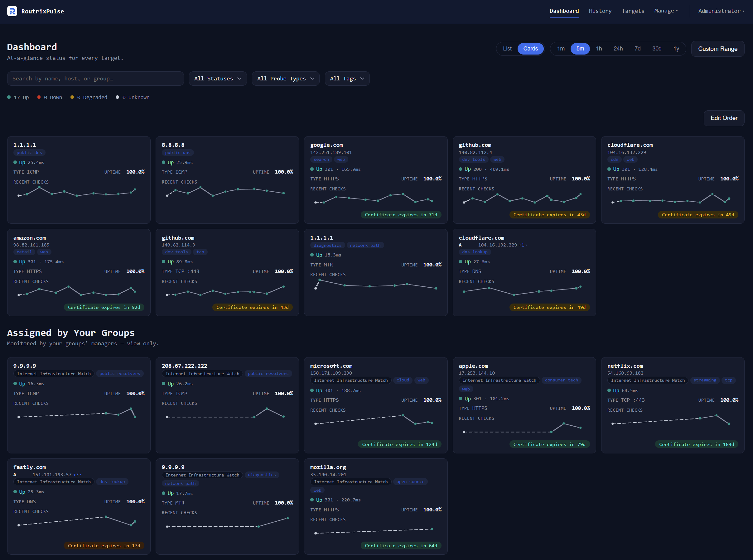The width and height of the screenshot is (753, 560).
Task: Click the 35.190.14.201 IP address text
Action: coord(328,475)
